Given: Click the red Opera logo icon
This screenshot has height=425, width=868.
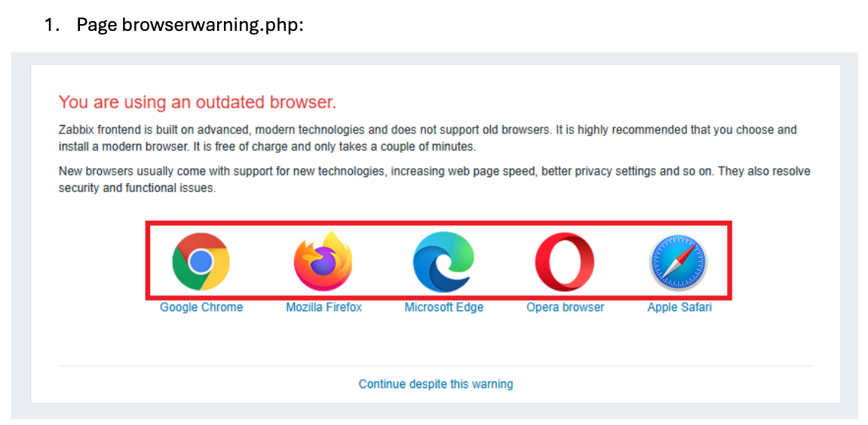Looking at the screenshot, I should point(565,261).
